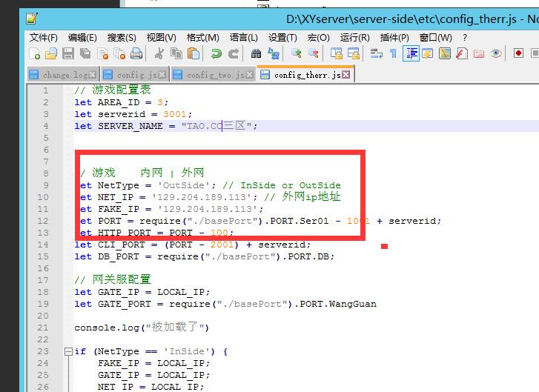Collapse the if block at line 23

(68, 351)
